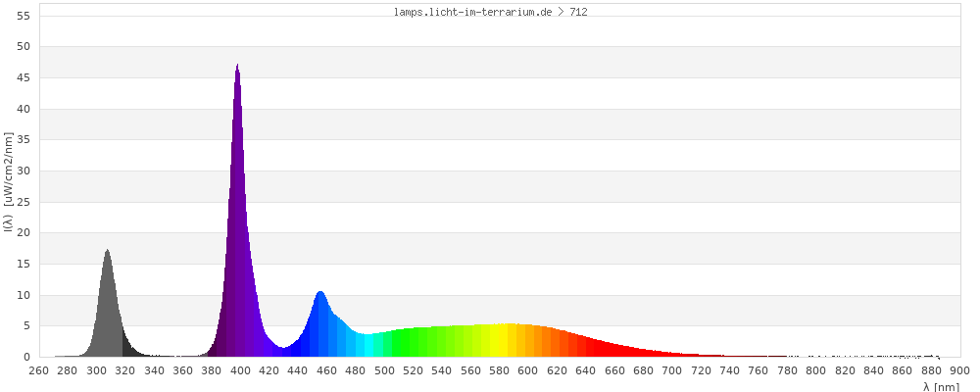Click the λ [nm] x-axis label

941,387
